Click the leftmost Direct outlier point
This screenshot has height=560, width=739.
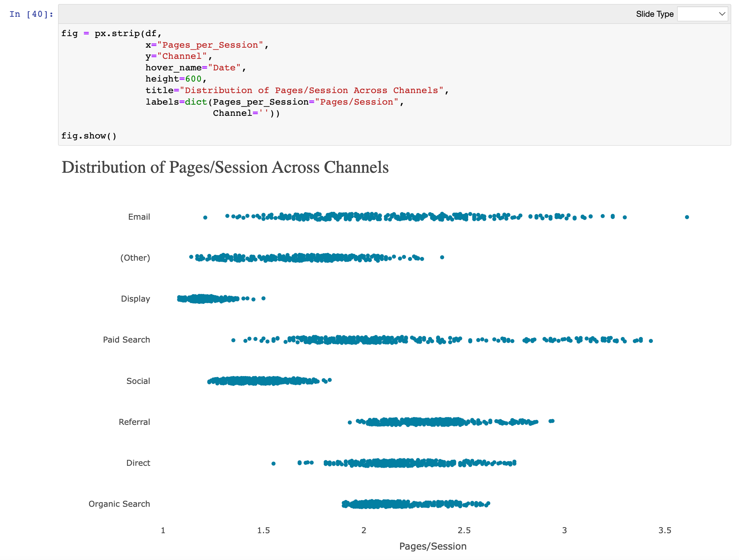273,464
